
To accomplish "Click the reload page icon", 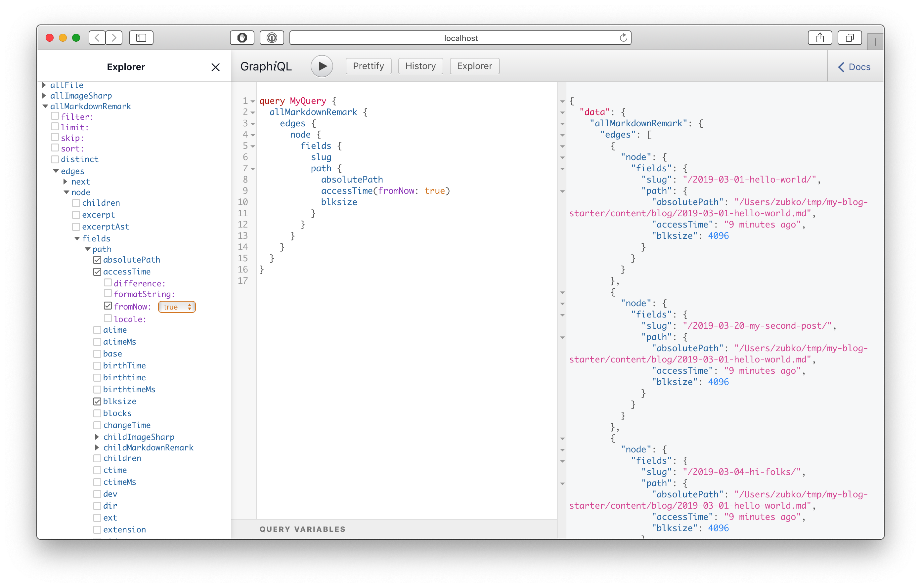I will coord(623,37).
